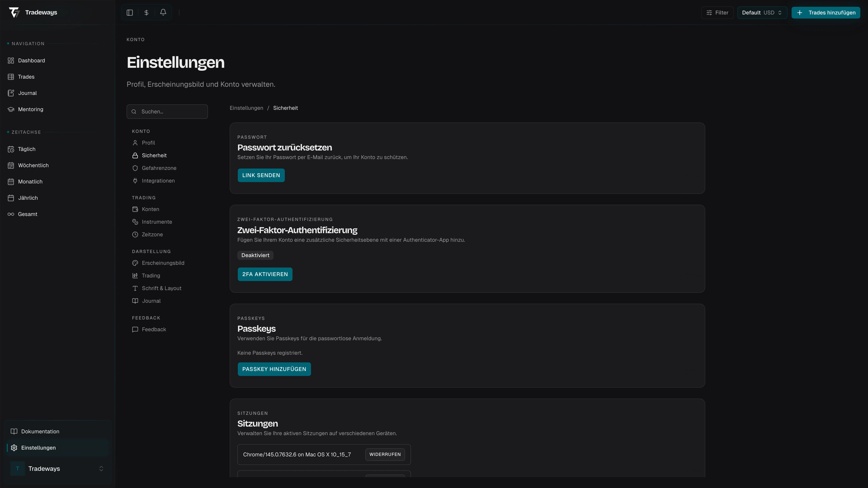868x488 pixels.
Task: Select the Erscheinungsbild palette icon
Action: 135,263
